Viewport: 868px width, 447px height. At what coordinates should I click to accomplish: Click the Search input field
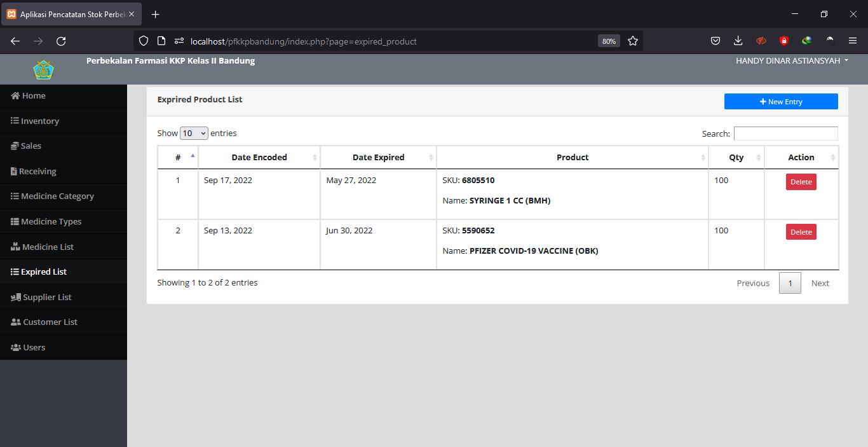pos(785,134)
